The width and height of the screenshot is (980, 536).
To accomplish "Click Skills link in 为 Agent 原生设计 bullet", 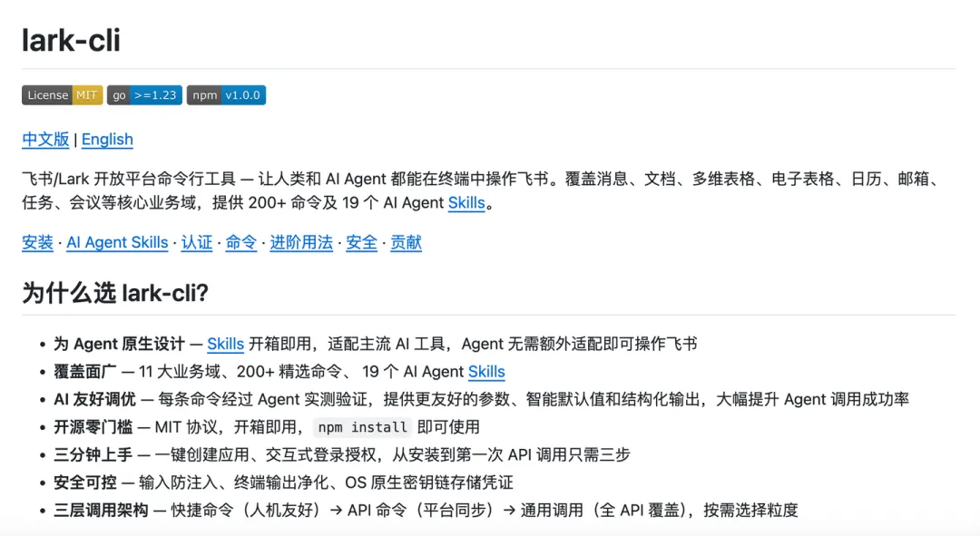I will [x=226, y=345].
